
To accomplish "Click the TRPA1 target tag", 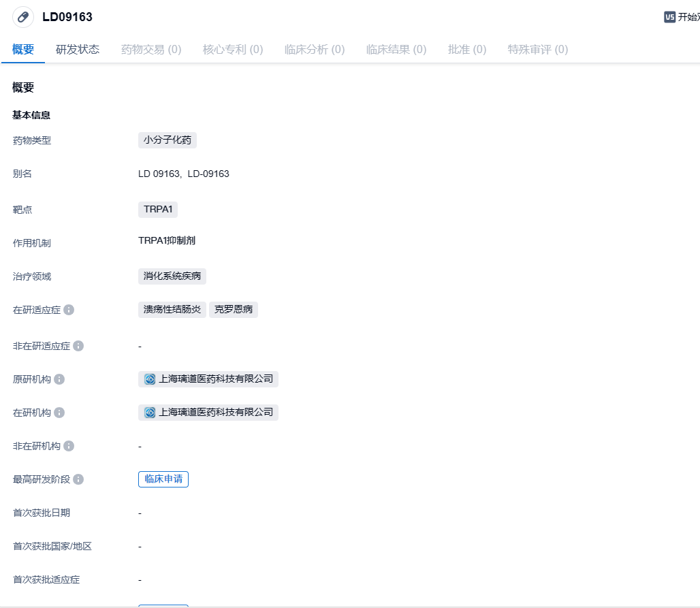I will pos(158,210).
